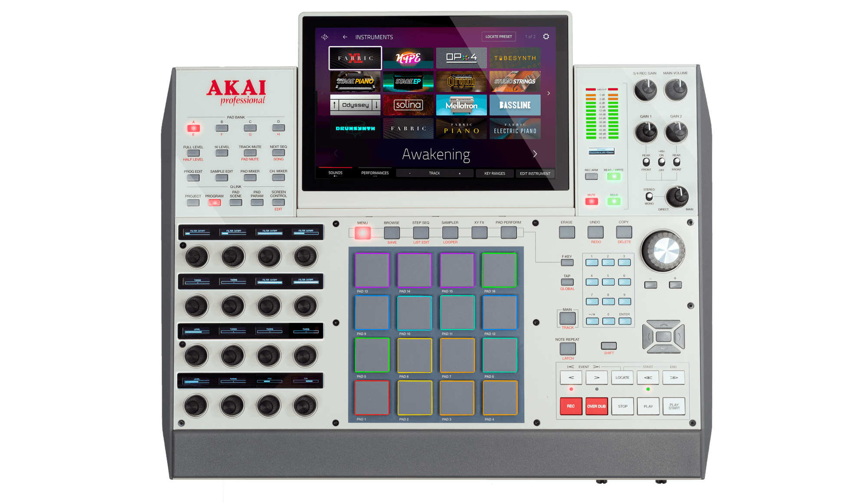Select the Organ instrument tile

pos(461,82)
